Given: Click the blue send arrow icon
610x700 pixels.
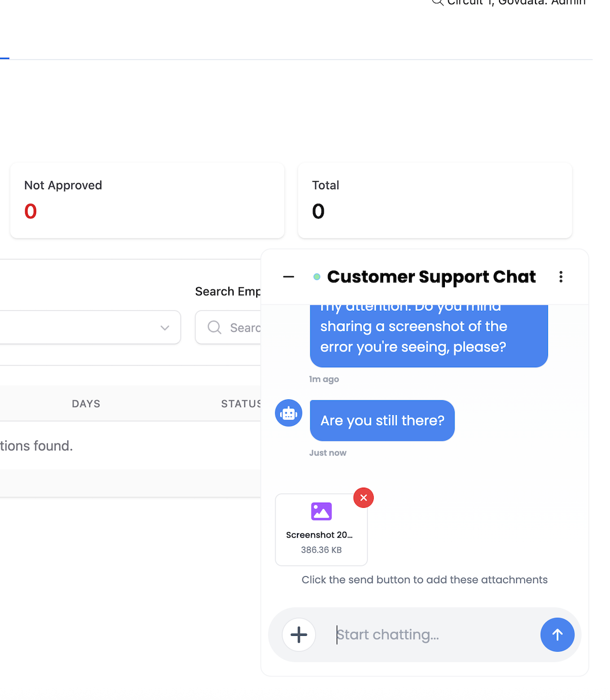Looking at the screenshot, I should point(557,635).
